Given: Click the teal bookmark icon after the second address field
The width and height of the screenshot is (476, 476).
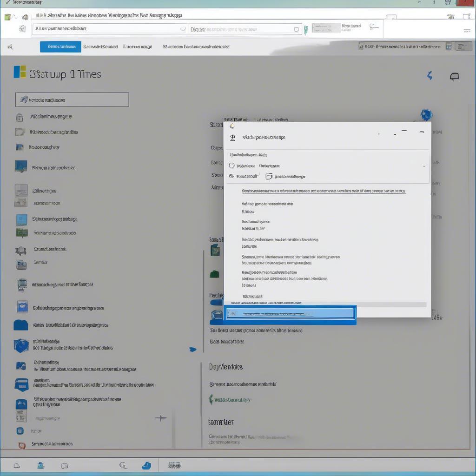Looking at the screenshot, I should pos(306,30).
